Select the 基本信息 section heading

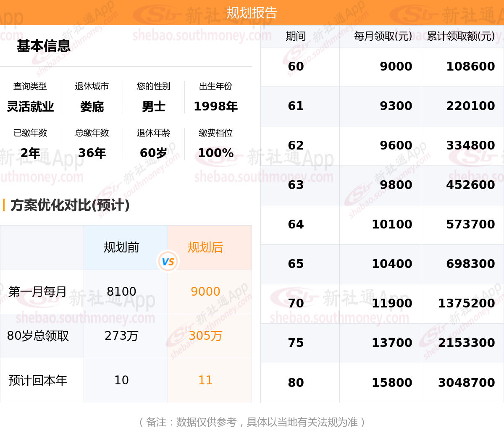[x=44, y=46]
